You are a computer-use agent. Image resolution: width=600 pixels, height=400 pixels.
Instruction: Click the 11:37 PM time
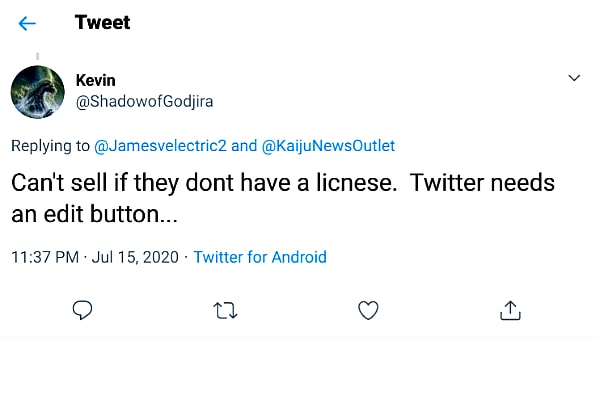point(45,257)
